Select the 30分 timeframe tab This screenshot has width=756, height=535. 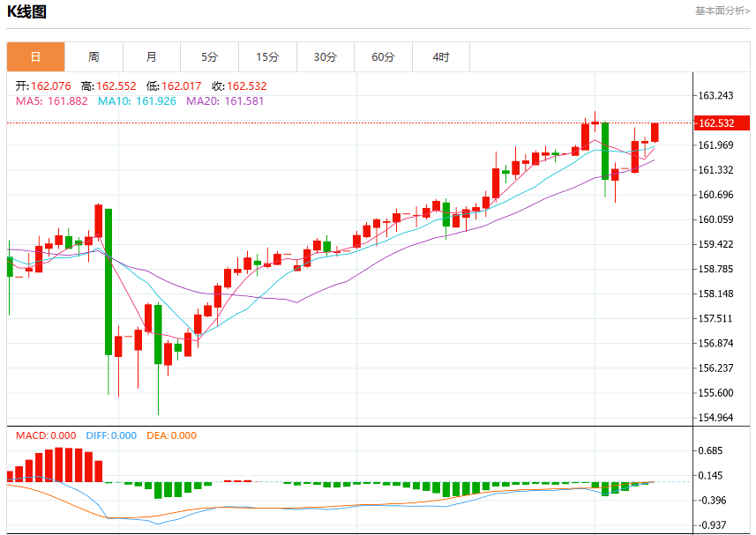pos(326,56)
